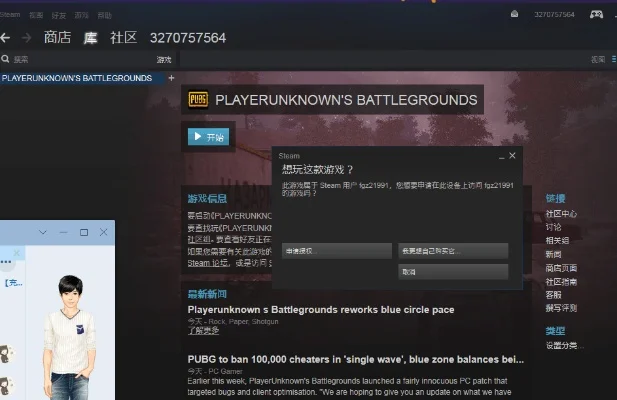This screenshot has height=400, width=617.
Task: Open the 帮助 menu
Action: click(104, 15)
